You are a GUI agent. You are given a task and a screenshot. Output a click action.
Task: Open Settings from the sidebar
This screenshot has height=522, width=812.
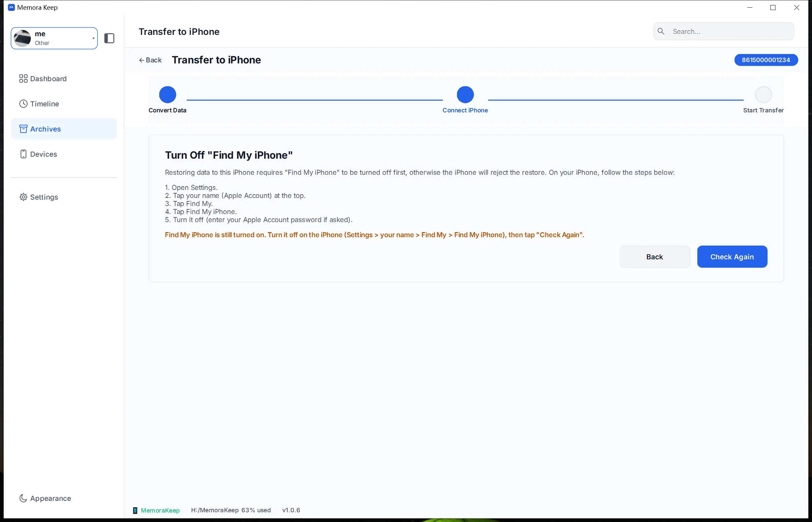pyautogui.click(x=64, y=197)
